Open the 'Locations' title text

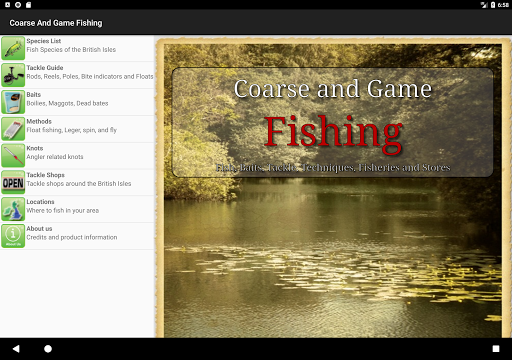click(40, 202)
